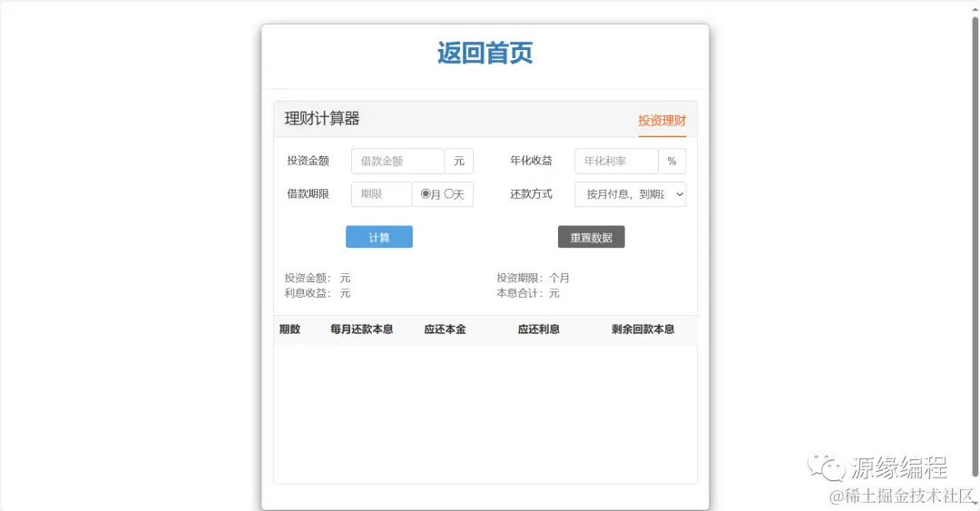Click the 年化收益 form label
Screen dimensions: 980x511
[x=531, y=161]
